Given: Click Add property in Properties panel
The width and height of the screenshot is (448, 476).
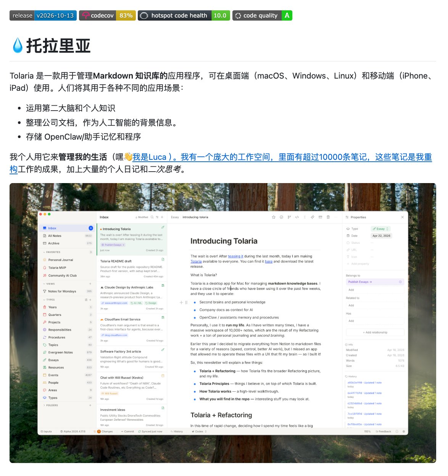Looking at the screenshot, I should point(358,264).
